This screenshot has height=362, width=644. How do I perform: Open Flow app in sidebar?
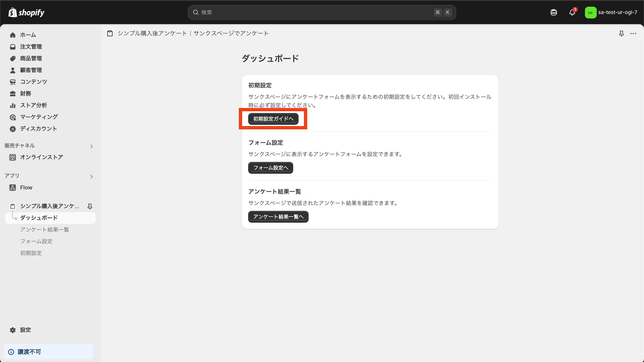click(x=26, y=187)
